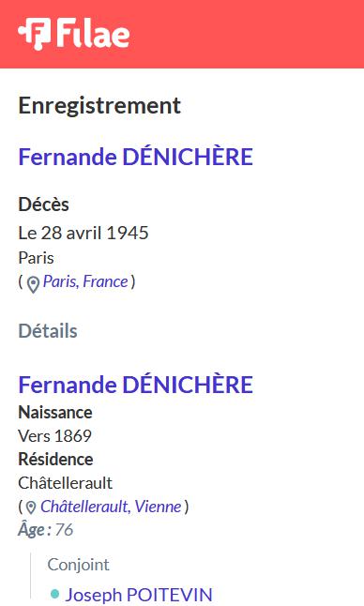Click the Âge : 76 text

click(x=46, y=530)
